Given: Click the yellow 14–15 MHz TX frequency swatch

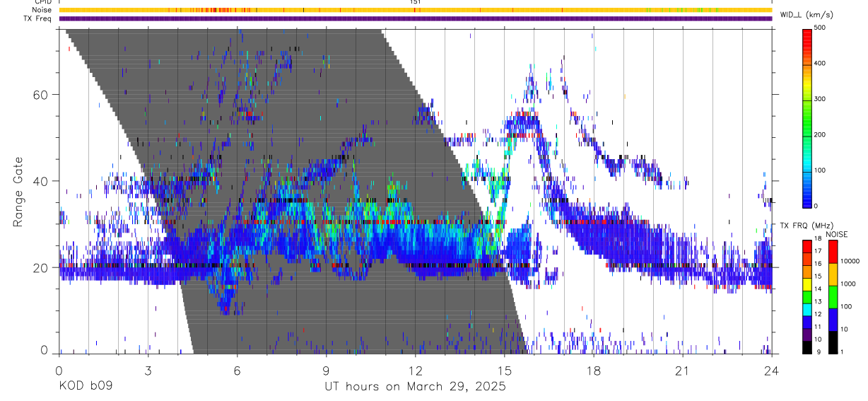Looking at the screenshot, I should (807, 285).
